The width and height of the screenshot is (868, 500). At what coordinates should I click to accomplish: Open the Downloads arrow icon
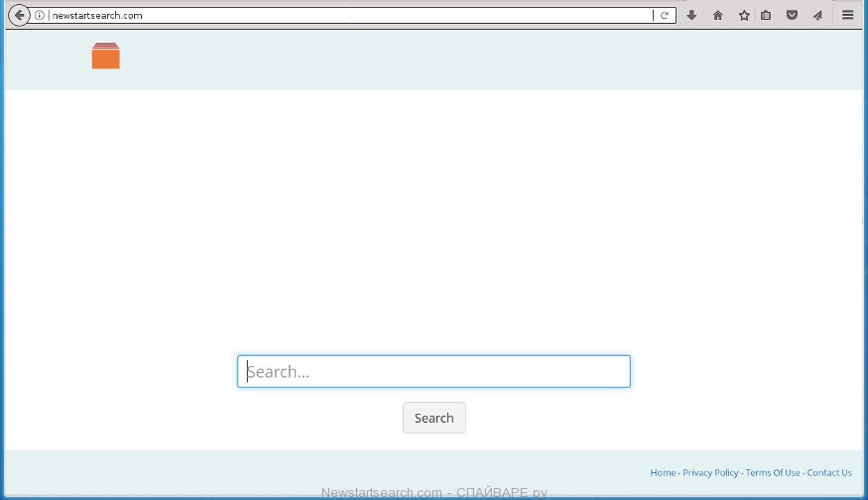(691, 16)
